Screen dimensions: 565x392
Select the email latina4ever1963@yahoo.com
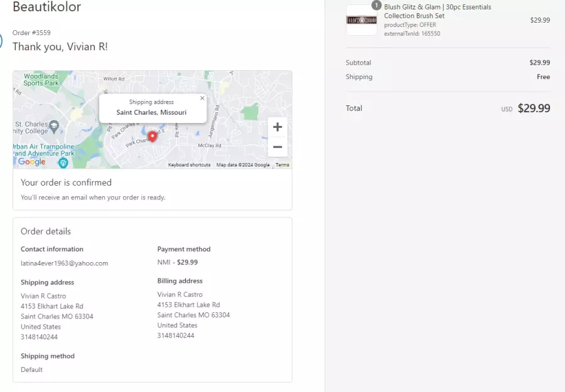point(65,263)
